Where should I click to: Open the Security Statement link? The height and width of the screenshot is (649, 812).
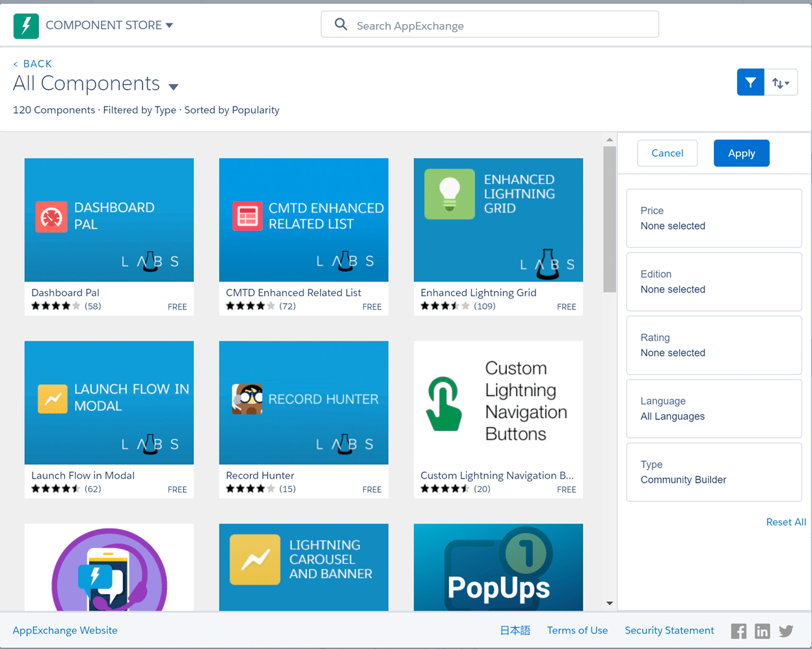coord(669,630)
